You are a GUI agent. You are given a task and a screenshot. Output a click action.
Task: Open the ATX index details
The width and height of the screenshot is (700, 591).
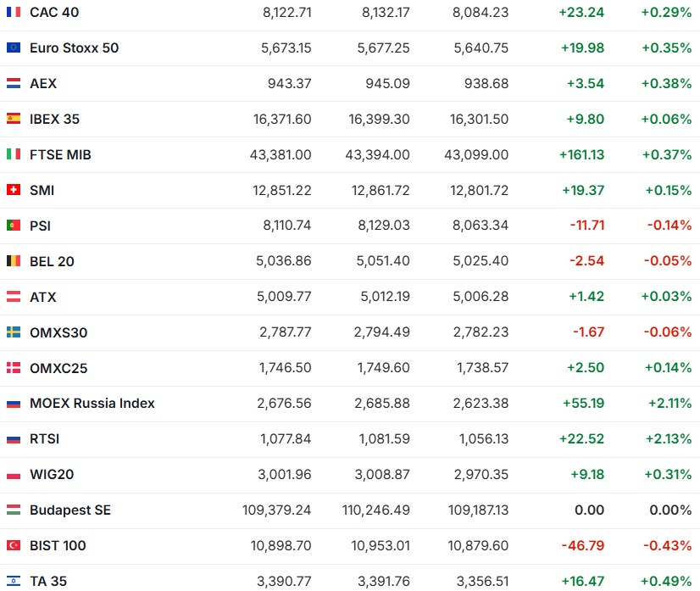(x=42, y=297)
